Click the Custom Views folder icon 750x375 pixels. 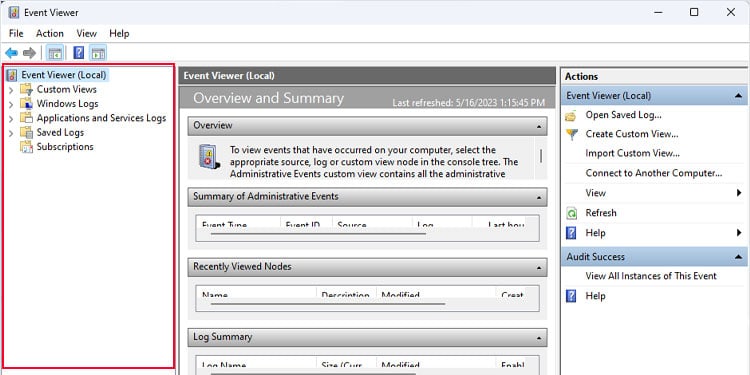(x=26, y=89)
